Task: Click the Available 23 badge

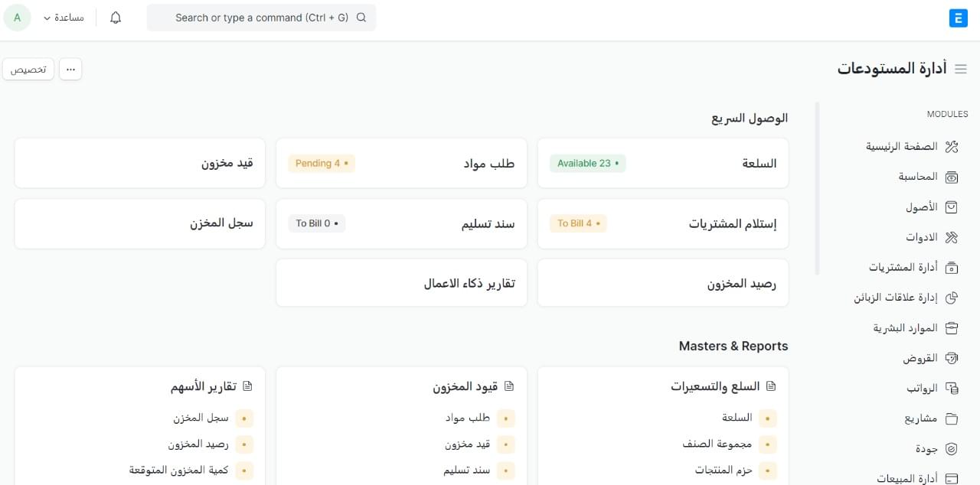Action: click(x=587, y=163)
